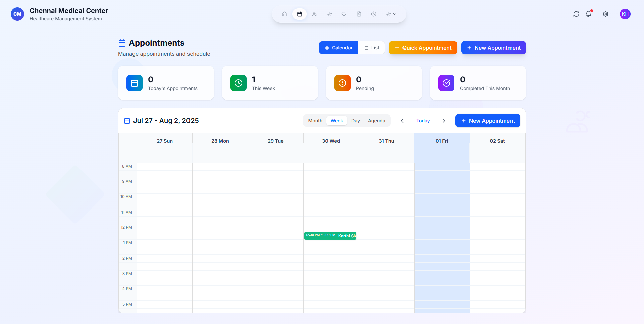This screenshot has width=644, height=324.
Task: Click the clock icon in navigation bar
Action: click(374, 14)
